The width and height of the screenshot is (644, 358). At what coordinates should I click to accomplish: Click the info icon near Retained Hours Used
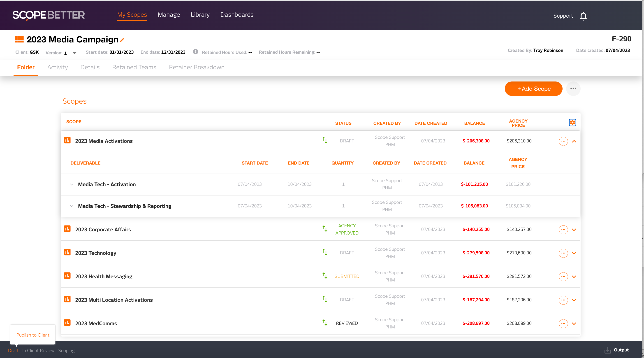(195, 52)
